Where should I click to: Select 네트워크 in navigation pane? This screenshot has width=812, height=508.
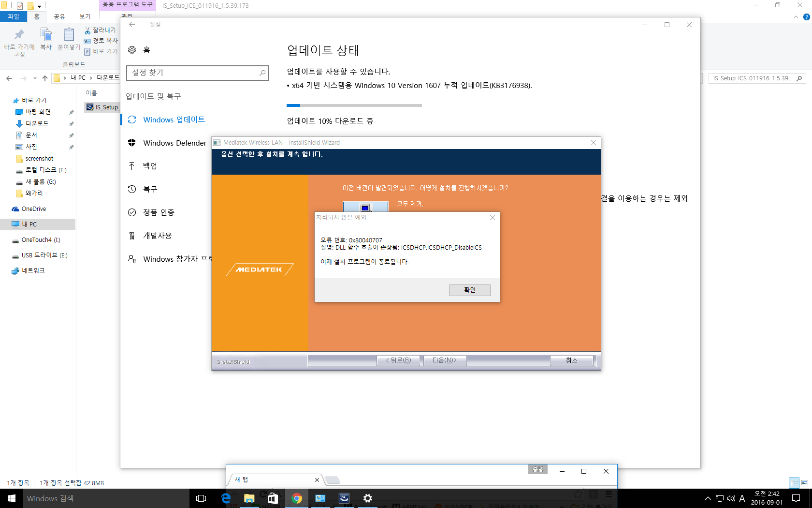pos(33,271)
